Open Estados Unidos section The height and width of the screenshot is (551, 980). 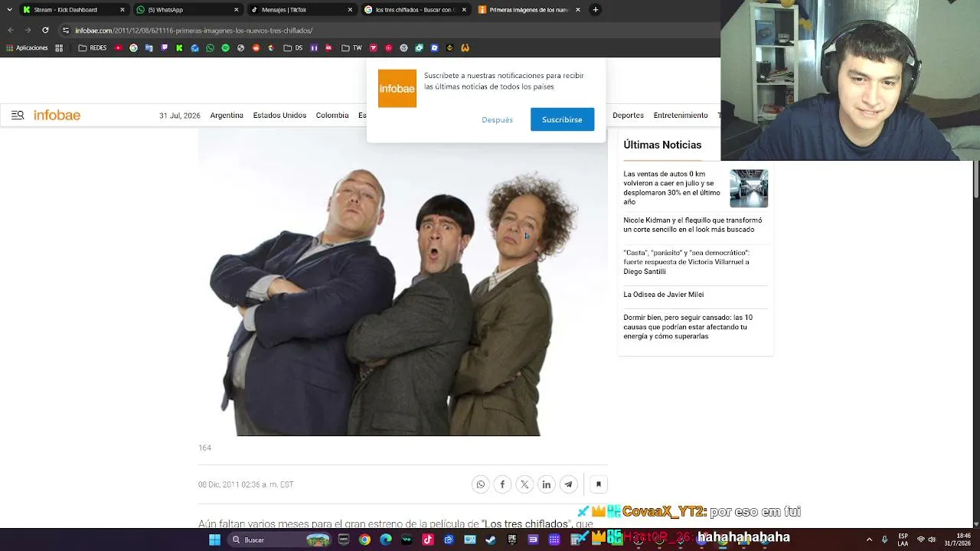(x=279, y=116)
